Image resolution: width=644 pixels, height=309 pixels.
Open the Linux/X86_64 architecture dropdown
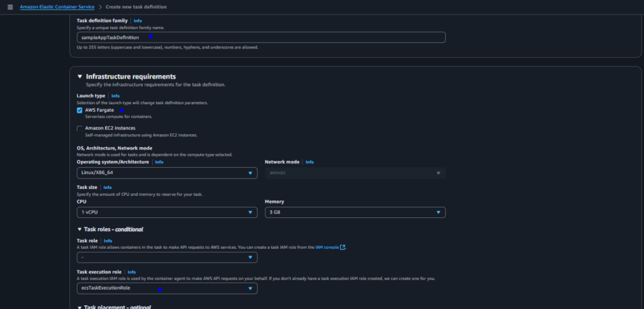(167, 173)
